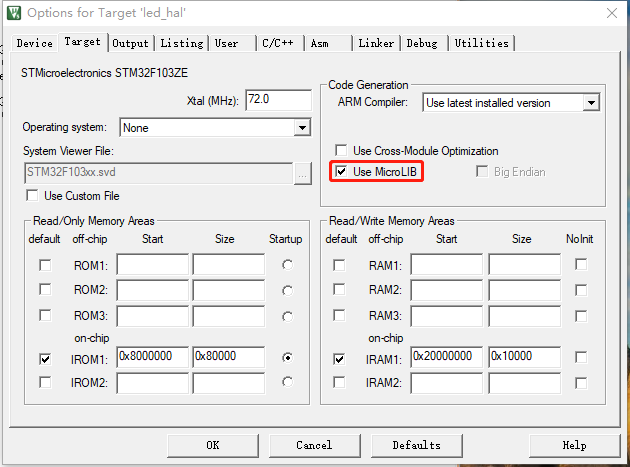Click the IRAM2 Size field

(524, 383)
